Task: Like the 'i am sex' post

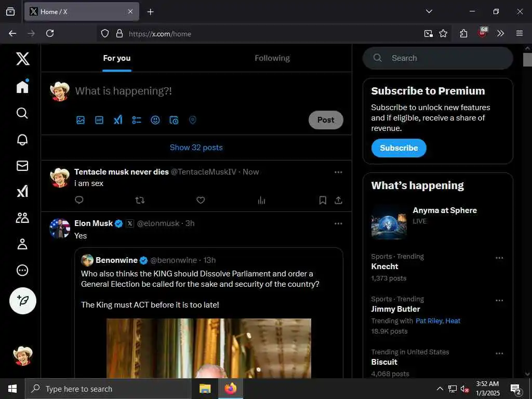Action: pyautogui.click(x=201, y=200)
